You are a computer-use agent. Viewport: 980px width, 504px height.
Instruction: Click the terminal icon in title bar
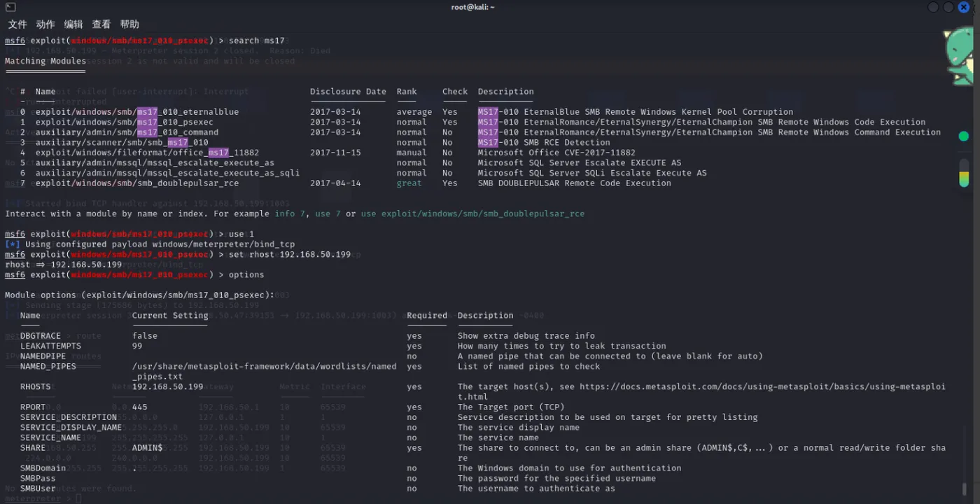10,7
